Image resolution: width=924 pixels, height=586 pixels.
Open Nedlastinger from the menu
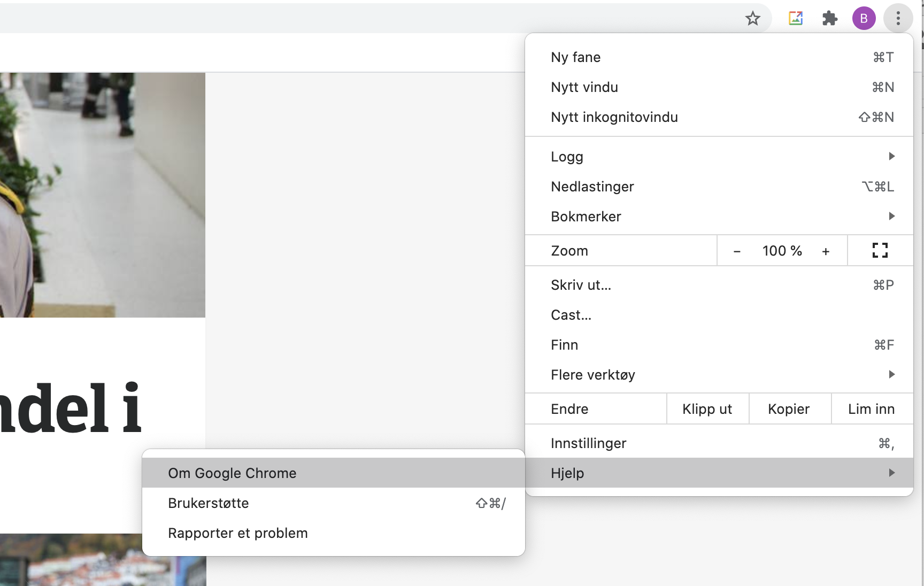pyautogui.click(x=592, y=186)
